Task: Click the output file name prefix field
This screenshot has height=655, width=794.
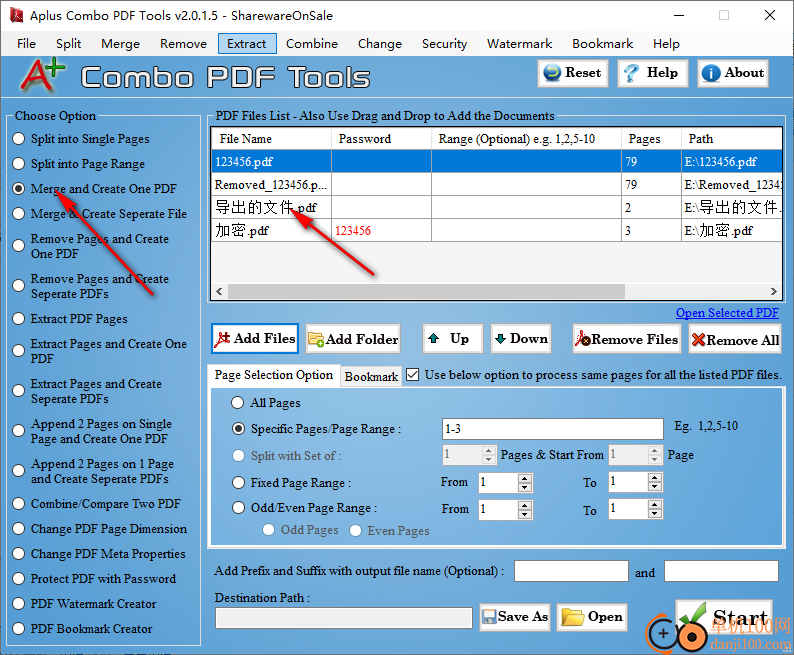Action: (571, 571)
